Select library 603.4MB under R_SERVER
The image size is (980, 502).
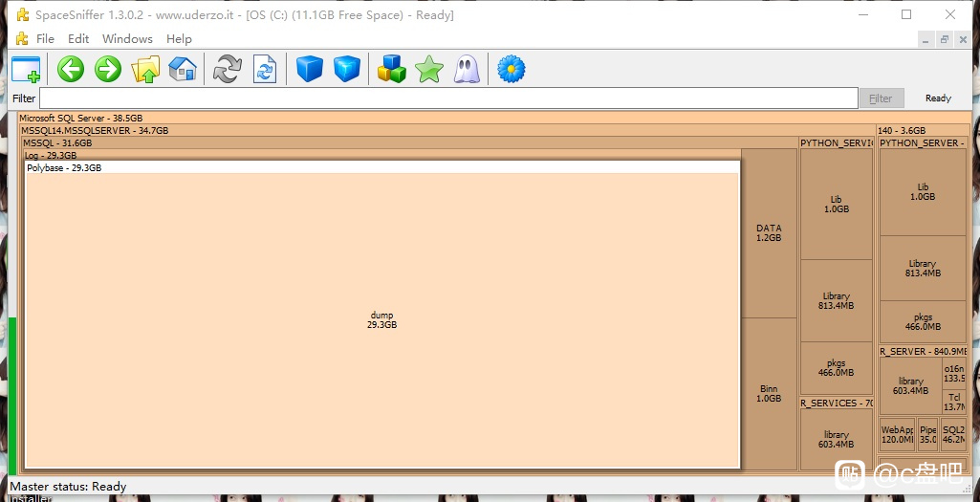[910, 385]
